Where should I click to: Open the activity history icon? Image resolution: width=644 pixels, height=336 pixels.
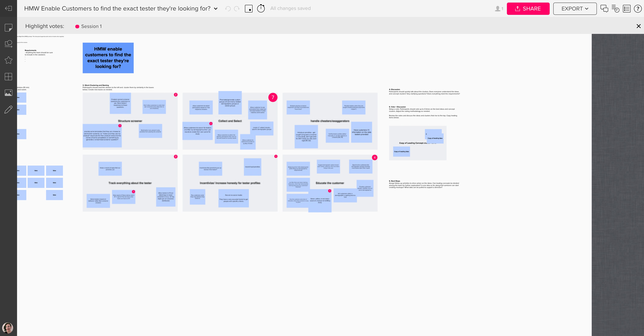coord(615,9)
